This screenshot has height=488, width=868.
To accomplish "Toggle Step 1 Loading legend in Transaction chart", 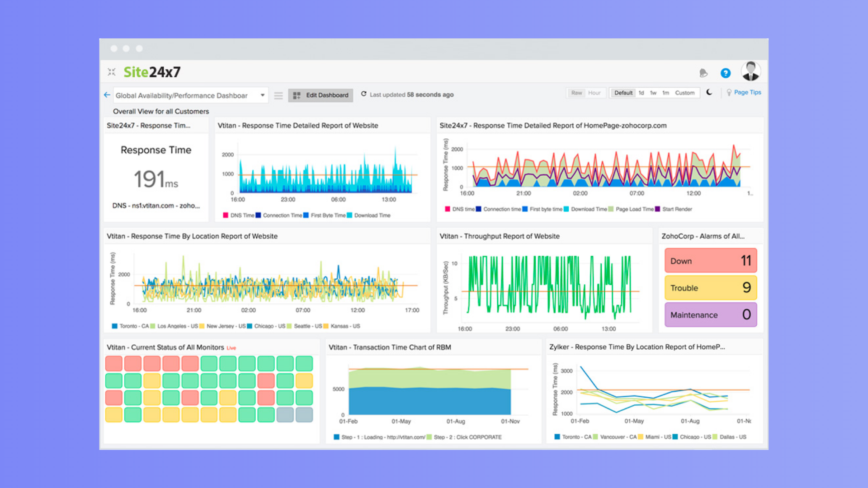I will (380, 437).
